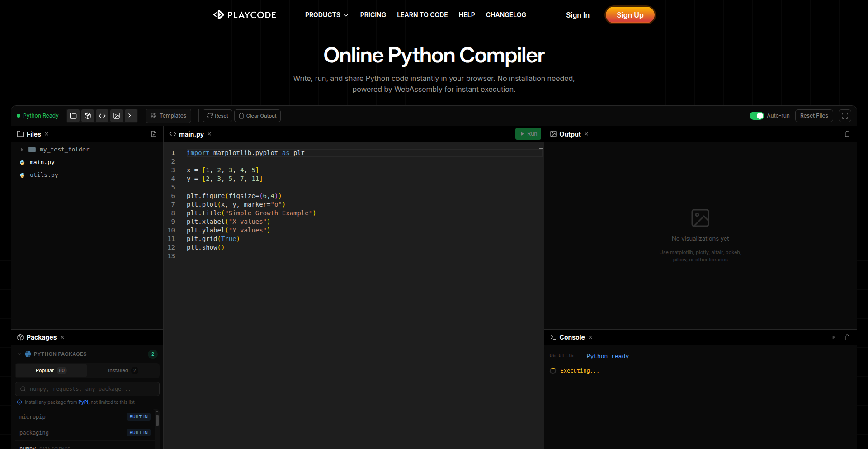The height and width of the screenshot is (449, 868).
Task: Open the PRODUCTS dropdown menu
Action: point(326,14)
